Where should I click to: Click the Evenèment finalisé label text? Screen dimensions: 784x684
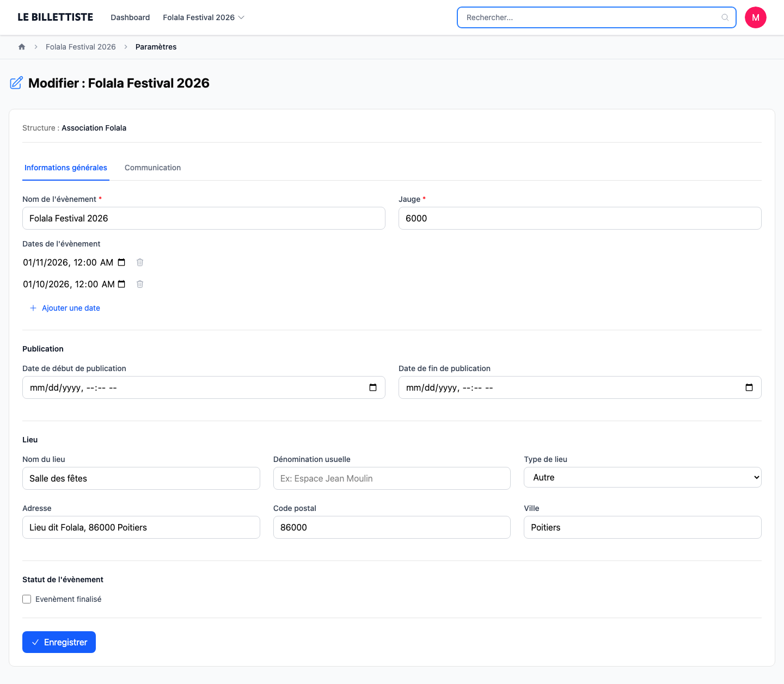coord(69,599)
